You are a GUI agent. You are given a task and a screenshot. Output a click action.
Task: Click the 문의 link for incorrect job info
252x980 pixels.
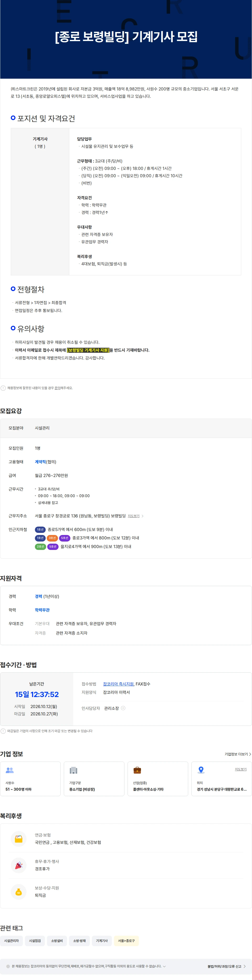click(x=57, y=388)
